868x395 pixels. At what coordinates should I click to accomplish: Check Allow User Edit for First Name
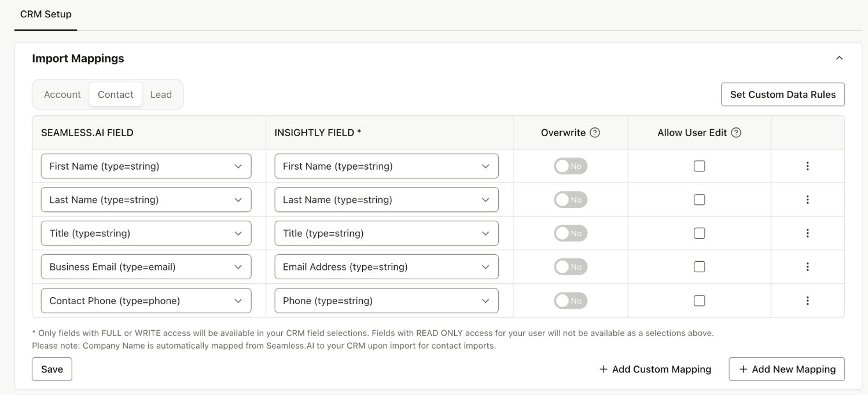[700, 166]
